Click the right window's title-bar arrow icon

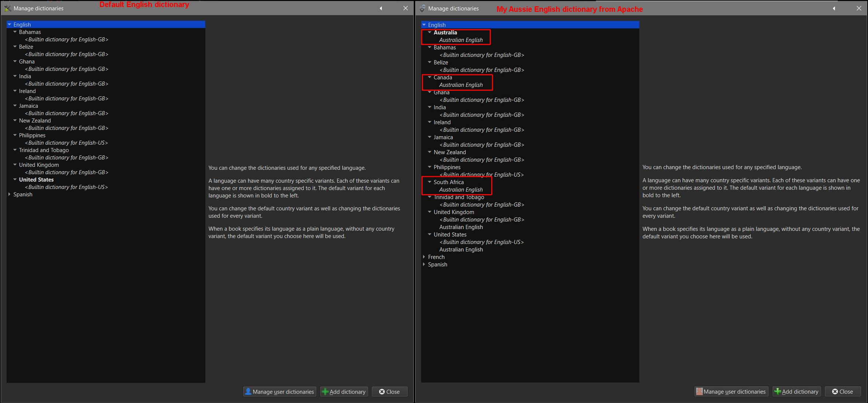(834, 8)
